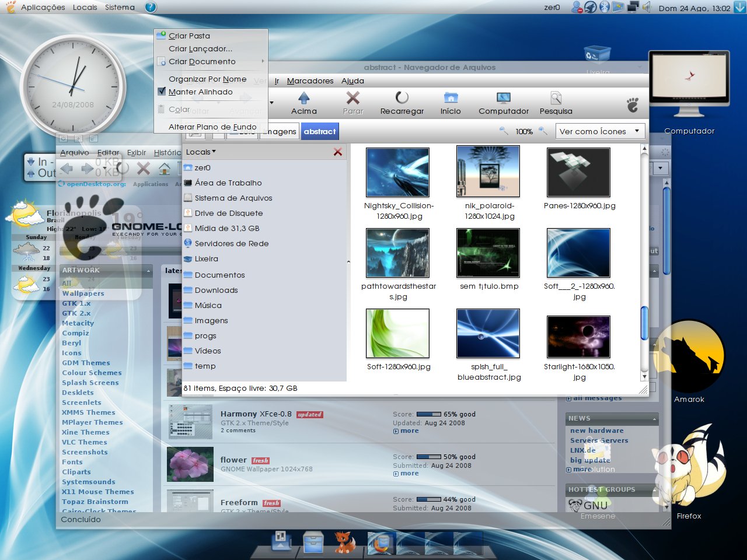Viewport: 747px width, 560px height.
Task: Click the more link under flower score
Action: pos(409,473)
